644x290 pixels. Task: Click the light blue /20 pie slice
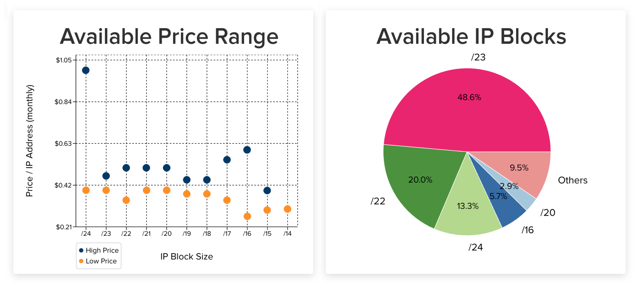point(522,195)
